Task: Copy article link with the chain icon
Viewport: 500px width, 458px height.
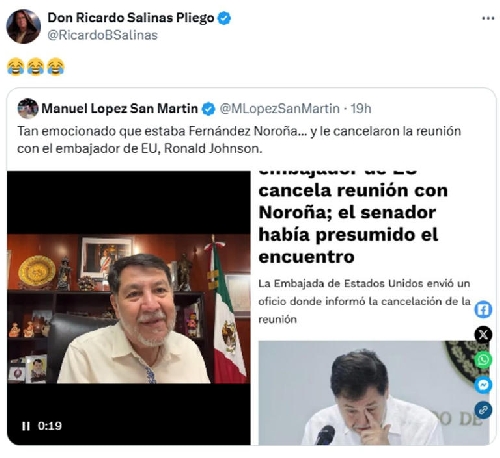Action: pos(483,410)
